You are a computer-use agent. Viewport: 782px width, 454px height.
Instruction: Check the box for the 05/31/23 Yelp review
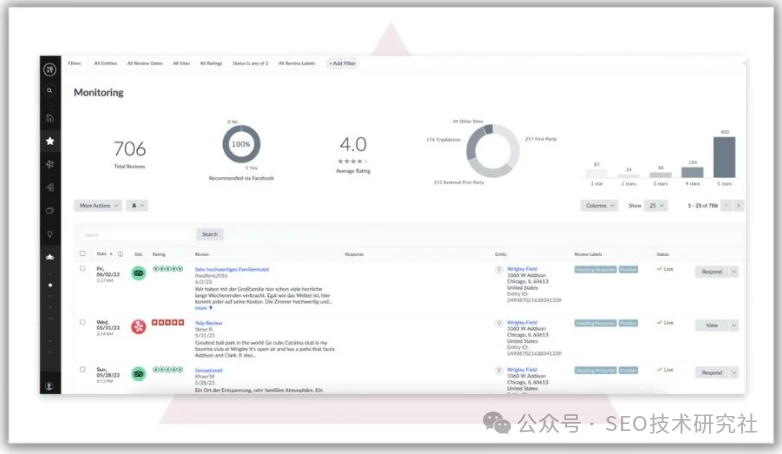click(x=83, y=323)
